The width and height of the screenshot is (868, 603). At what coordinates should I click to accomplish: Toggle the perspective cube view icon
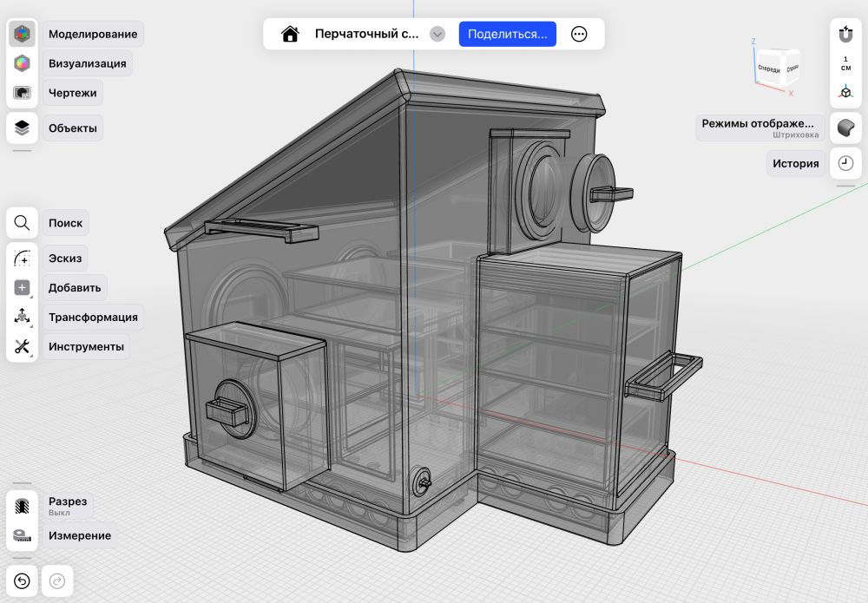(x=845, y=92)
